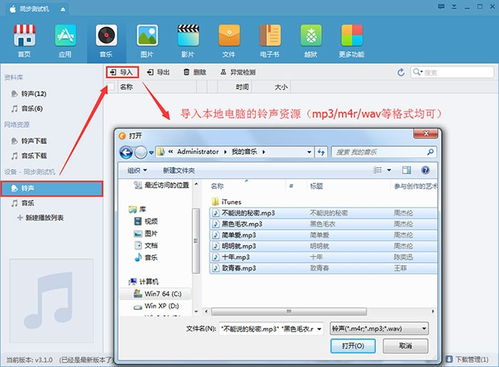Click the refresh icon beside the search box
The image size is (499, 367).
pos(401,72)
